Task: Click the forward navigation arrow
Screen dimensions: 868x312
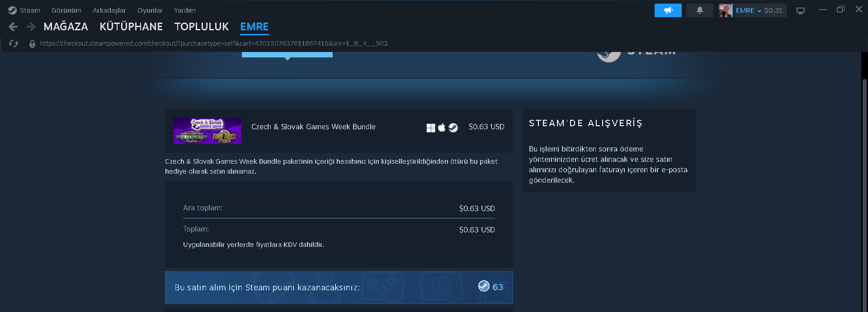Action: click(x=31, y=27)
